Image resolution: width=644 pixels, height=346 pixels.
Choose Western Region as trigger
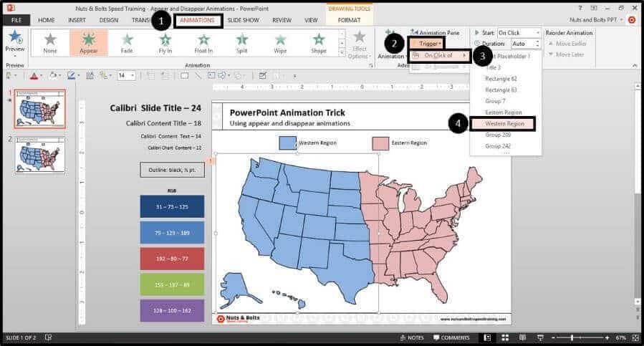pyautogui.click(x=504, y=124)
